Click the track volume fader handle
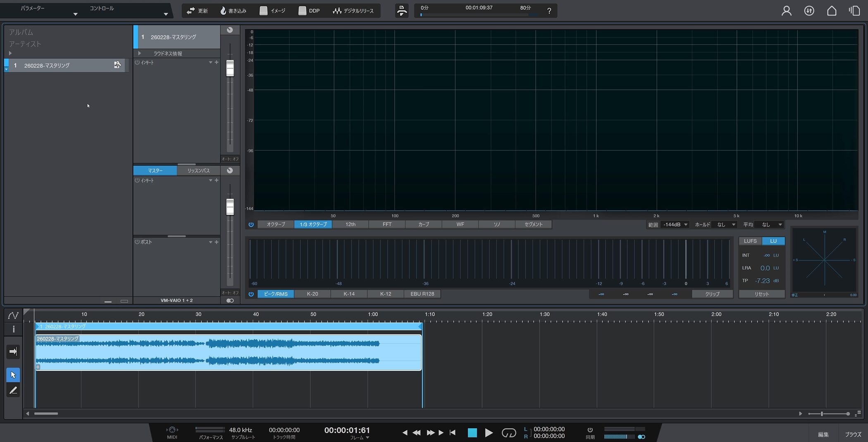868x442 pixels. [230, 68]
